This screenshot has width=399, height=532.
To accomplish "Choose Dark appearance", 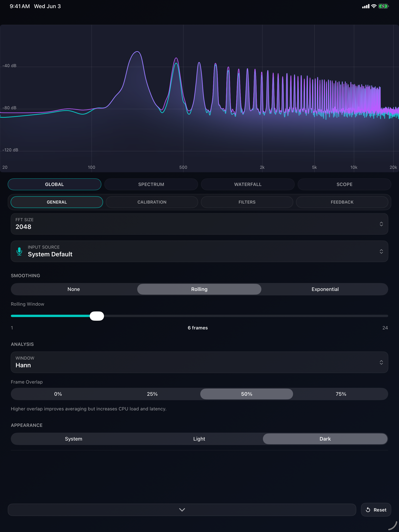I will click(x=325, y=439).
